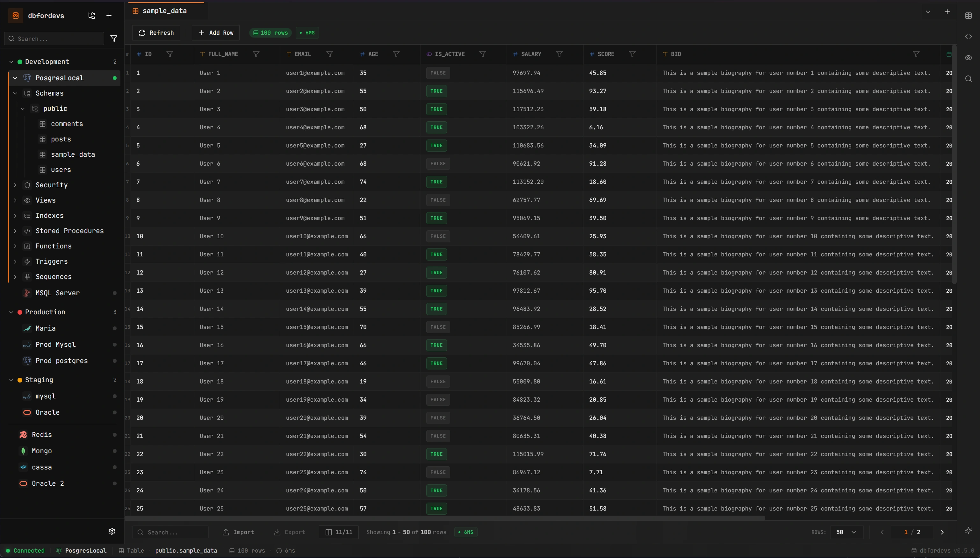Filter the EMAIL column
Viewport: 980px width, 558px height.
[x=330, y=54]
